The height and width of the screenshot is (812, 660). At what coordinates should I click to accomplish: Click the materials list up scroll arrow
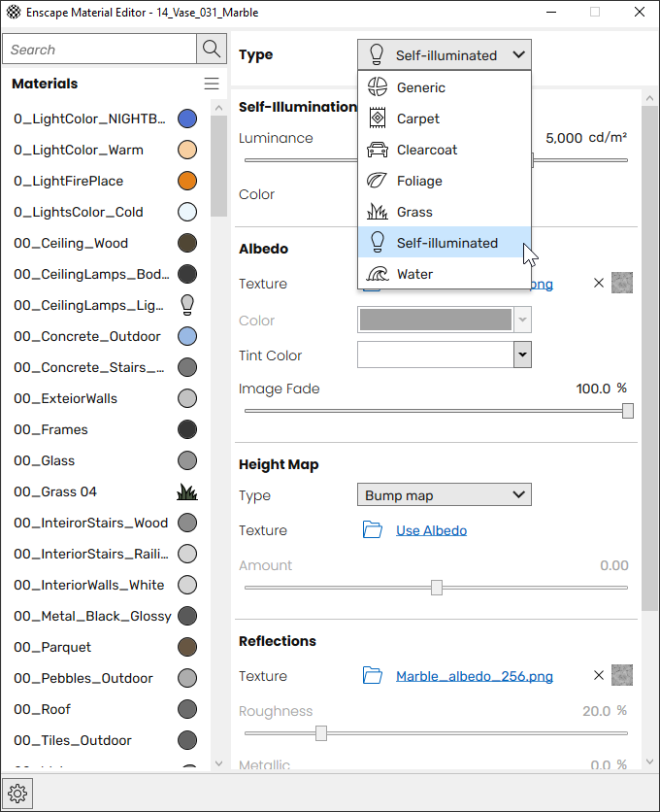click(219, 108)
